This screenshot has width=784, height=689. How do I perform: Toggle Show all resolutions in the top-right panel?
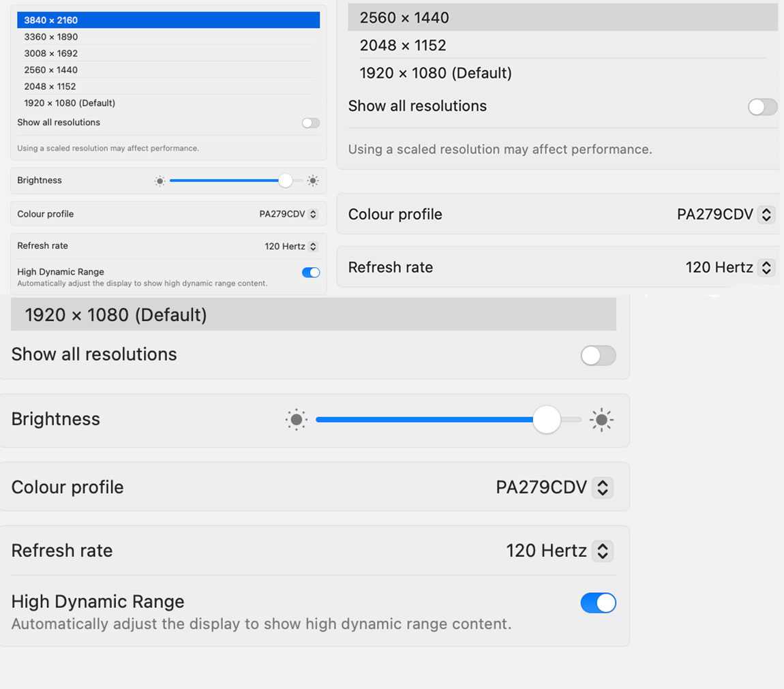pyautogui.click(x=762, y=106)
